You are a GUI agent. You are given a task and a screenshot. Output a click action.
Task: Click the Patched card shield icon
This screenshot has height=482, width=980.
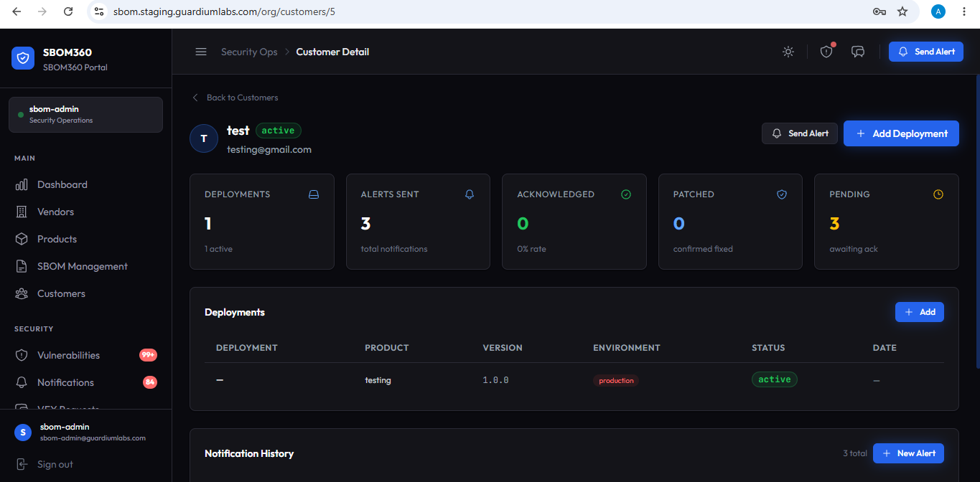pyautogui.click(x=782, y=194)
